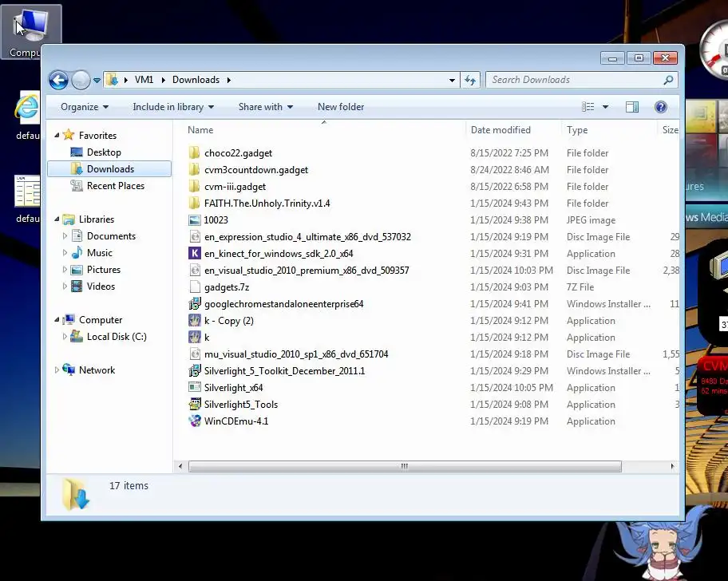The width and height of the screenshot is (728, 581).
Task: Select Desktop in Favorites
Action: pyautogui.click(x=104, y=152)
